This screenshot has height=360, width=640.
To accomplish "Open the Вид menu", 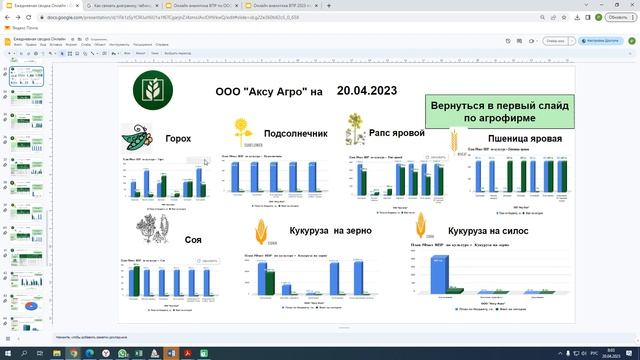I will [x=43, y=44].
